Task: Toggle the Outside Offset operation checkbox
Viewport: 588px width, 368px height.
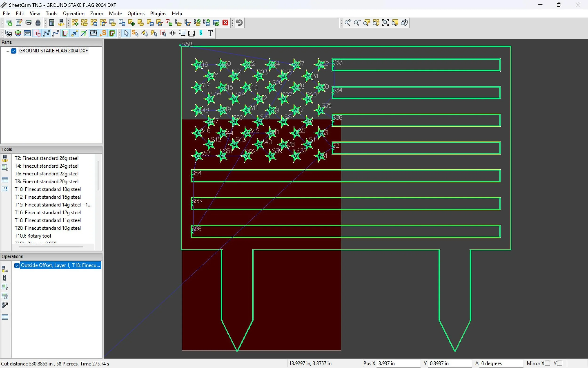Action: pos(17,265)
